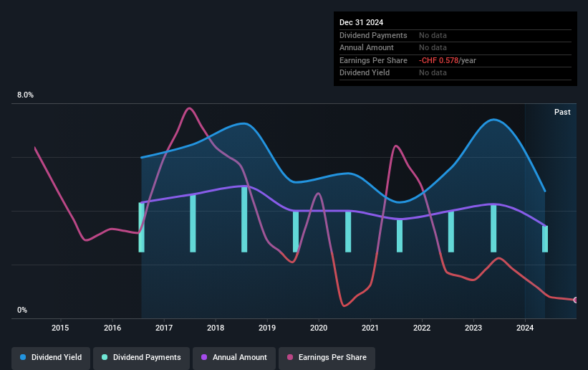Click the last dividend payment bar in 2024
This screenshot has width=588, height=370.
(545, 239)
